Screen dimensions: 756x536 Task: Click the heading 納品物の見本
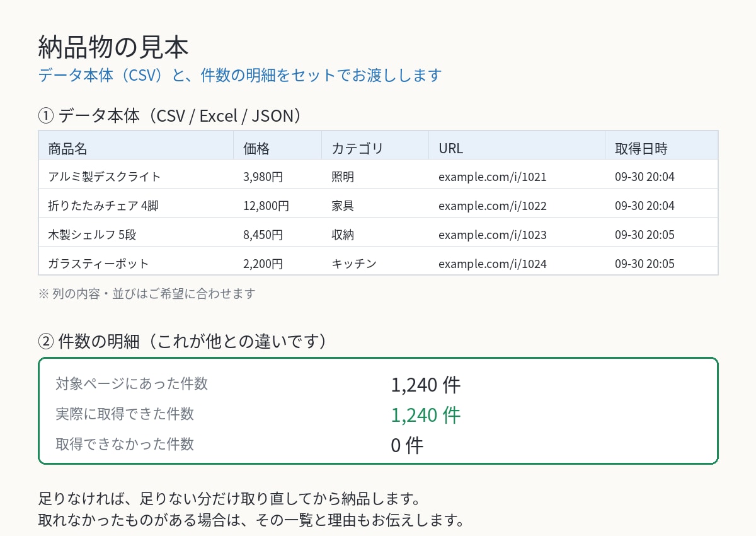point(113,48)
